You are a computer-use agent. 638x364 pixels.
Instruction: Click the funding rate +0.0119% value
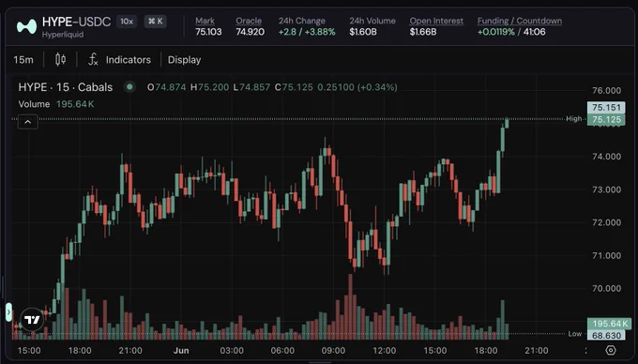[x=496, y=32]
